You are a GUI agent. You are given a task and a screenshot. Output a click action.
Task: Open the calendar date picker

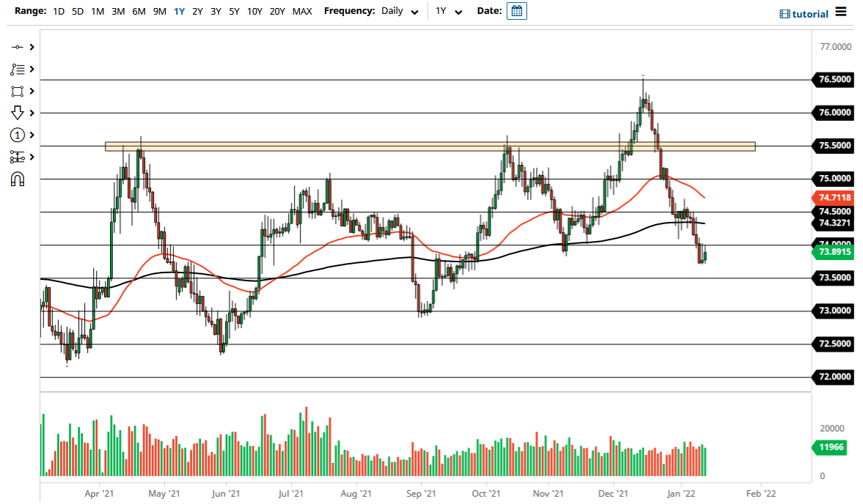coord(517,10)
